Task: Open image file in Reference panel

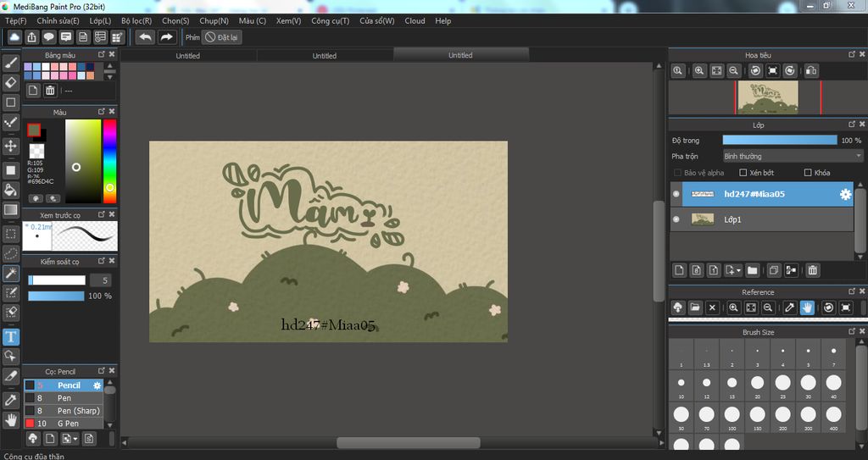Action: pyautogui.click(x=695, y=308)
